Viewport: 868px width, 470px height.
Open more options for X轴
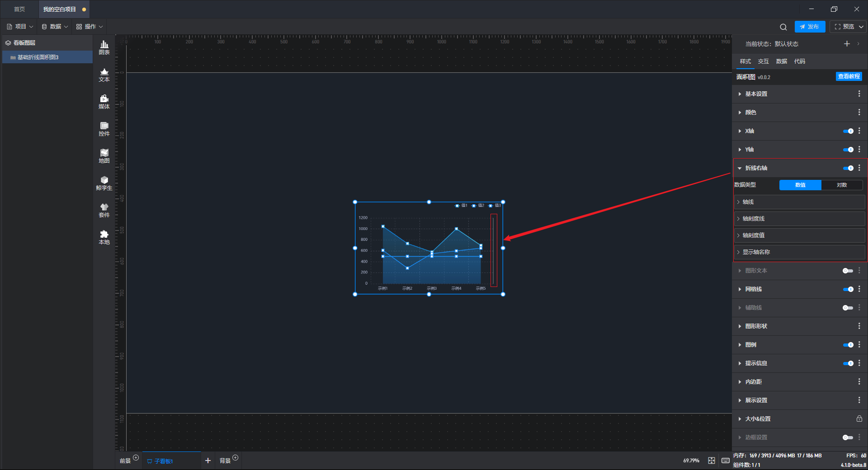coord(859,131)
